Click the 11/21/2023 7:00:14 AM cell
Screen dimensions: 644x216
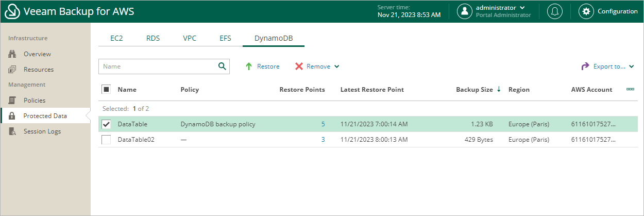[x=374, y=124]
